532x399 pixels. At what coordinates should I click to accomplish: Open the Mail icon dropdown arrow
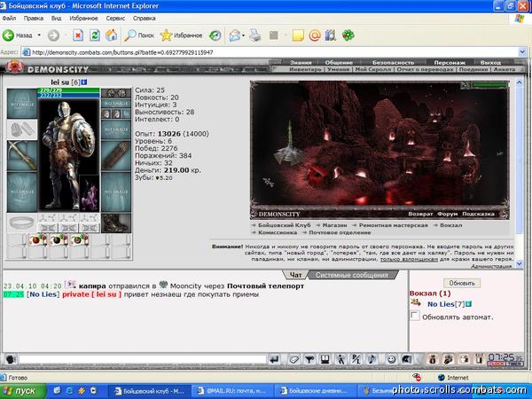(243, 35)
